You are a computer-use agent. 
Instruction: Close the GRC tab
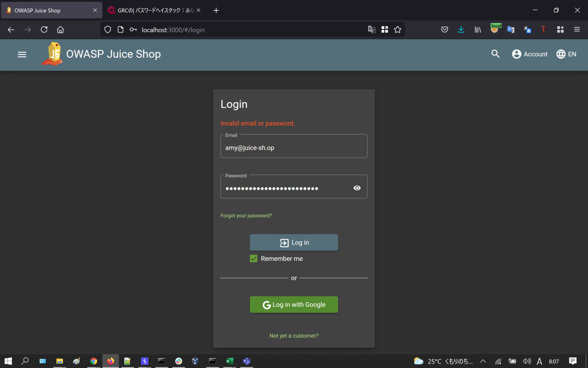point(198,10)
